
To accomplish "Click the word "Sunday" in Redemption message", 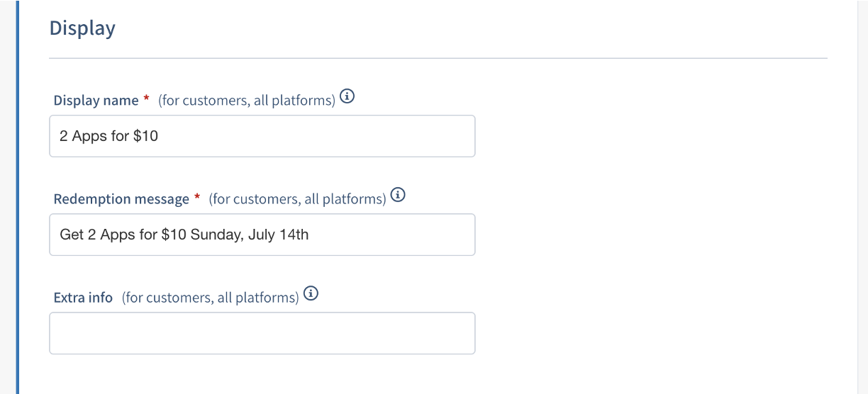I will tap(216, 235).
